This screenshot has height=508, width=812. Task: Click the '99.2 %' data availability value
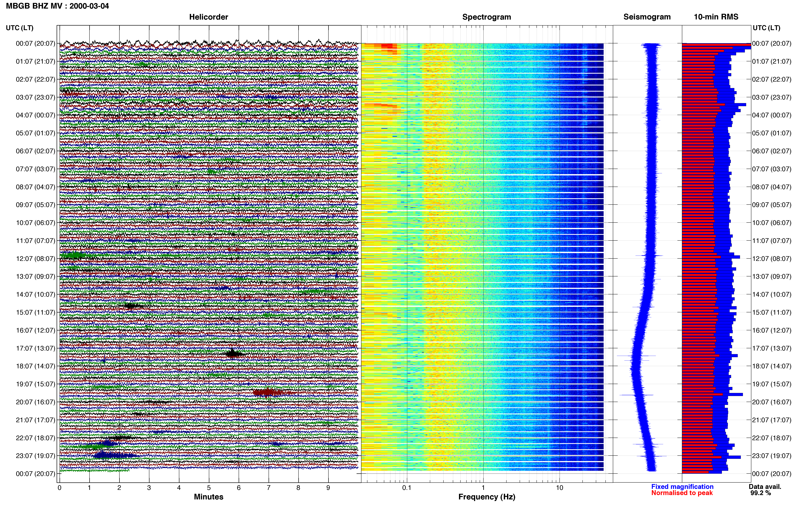point(761,493)
